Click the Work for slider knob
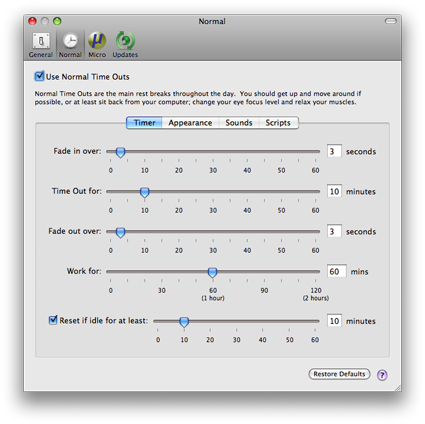Screen dimensions: 425x424 [212, 272]
